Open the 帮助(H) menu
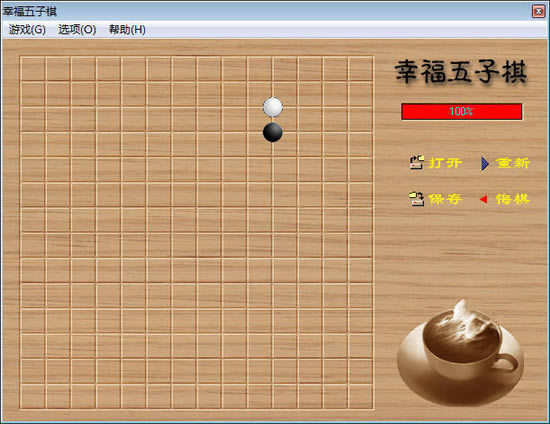 coord(127,30)
